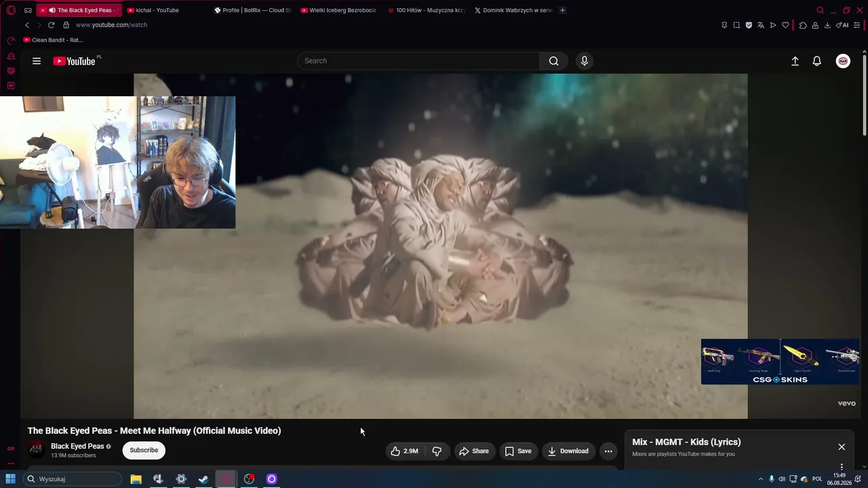The image size is (868, 488).
Task: Pin the tab with the pin icon
Action: click(724, 25)
